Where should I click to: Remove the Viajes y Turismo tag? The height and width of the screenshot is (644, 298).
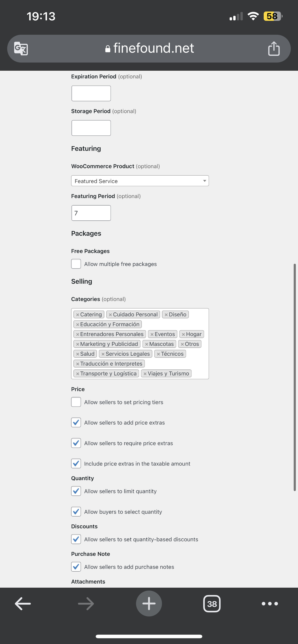click(145, 374)
